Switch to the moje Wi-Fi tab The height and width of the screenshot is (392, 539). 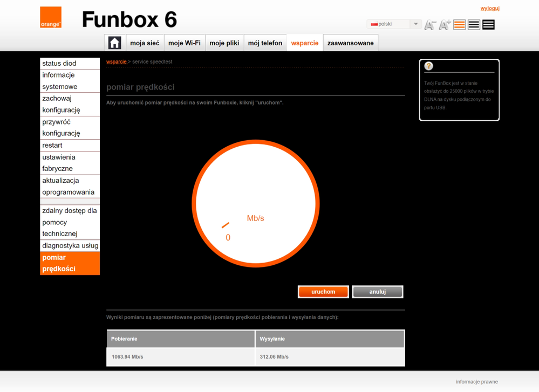[x=185, y=43]
